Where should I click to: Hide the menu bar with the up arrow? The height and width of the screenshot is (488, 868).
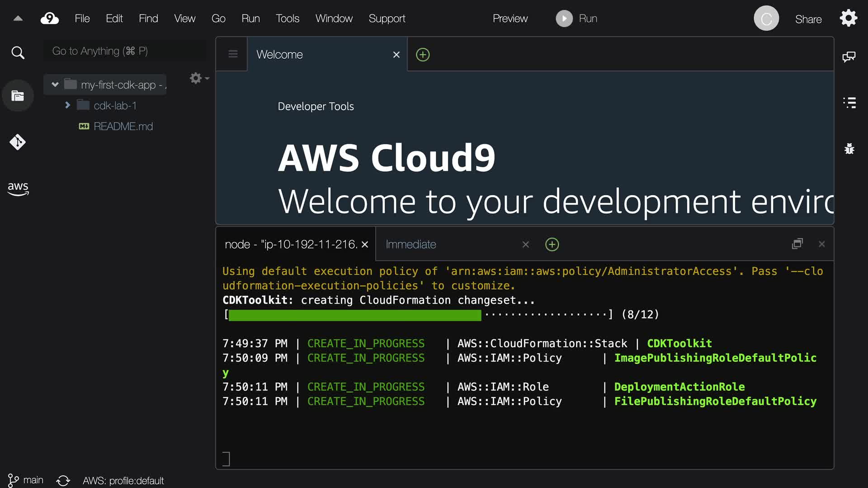coord(18,19)
